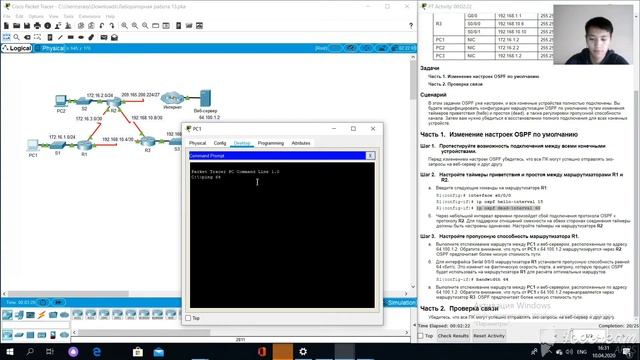The height and width of the screenshot is (360, 640).
Task: Open the Extensions menu
Action: click(89, 16)
